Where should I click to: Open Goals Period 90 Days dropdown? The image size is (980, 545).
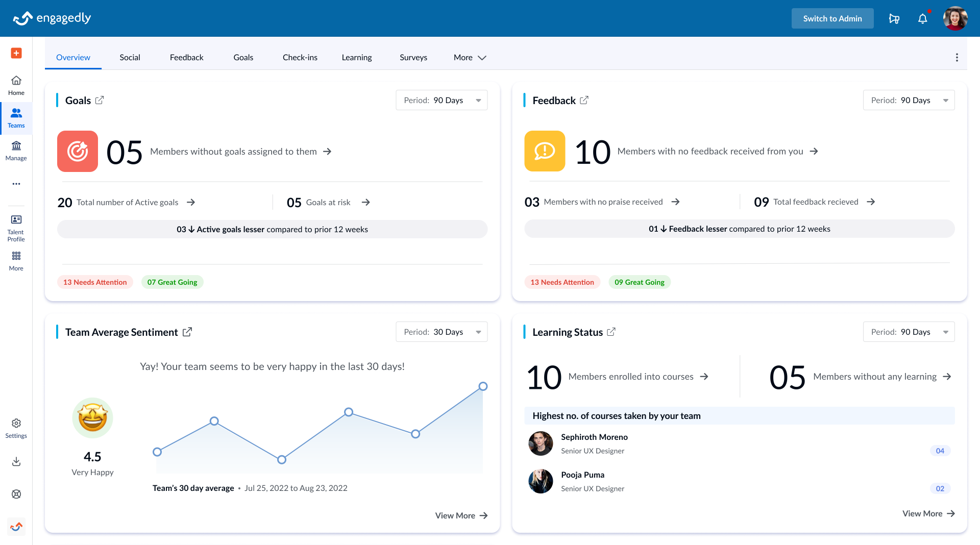(x=442, y=100)
